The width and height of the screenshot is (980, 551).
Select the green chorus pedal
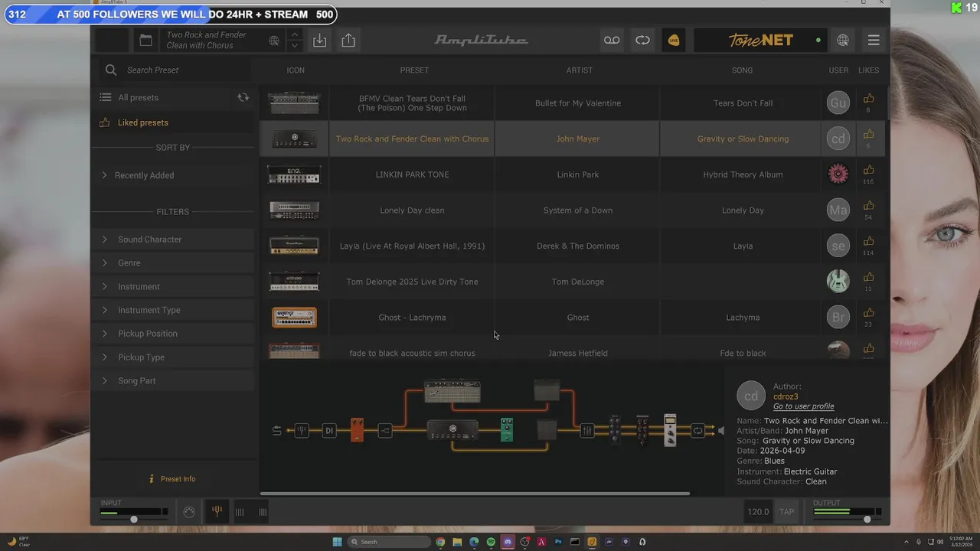(506, 430)
